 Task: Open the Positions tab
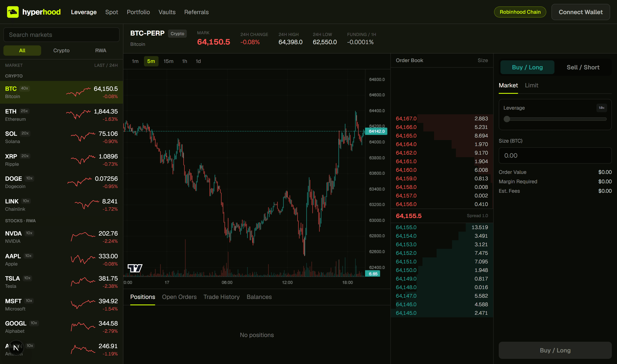(143, 297)
